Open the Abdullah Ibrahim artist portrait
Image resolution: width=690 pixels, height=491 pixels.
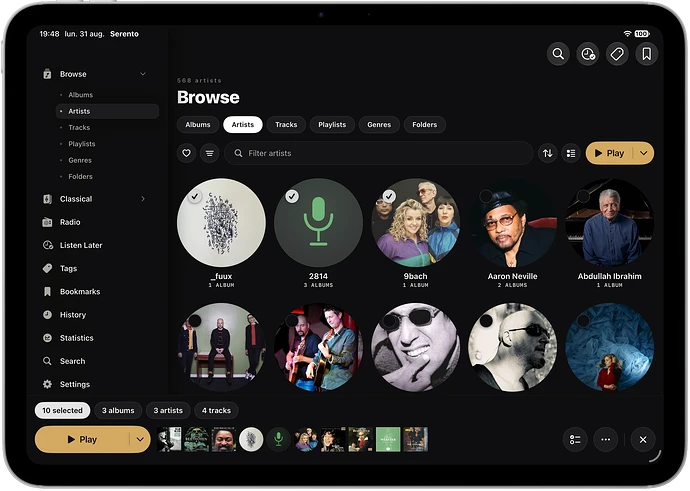point(609,223)
